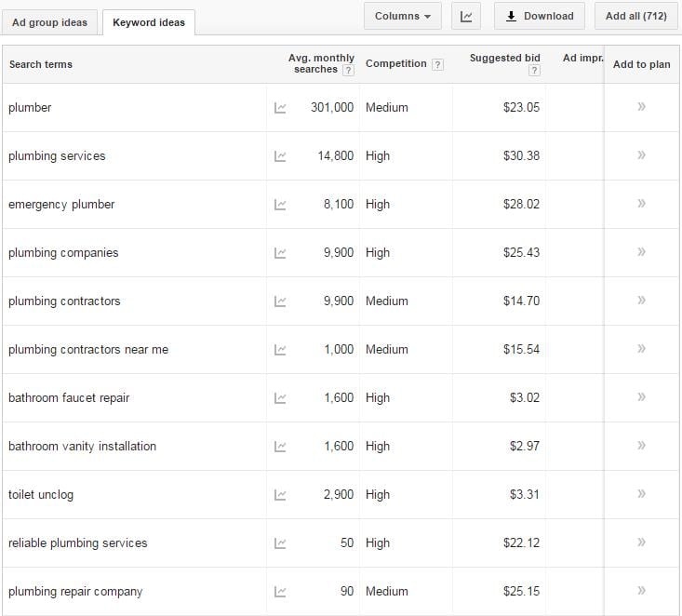This screenshot has width=682, height=616.
Task: Click the $23.05 suggested bid
Action: (521, 107)
